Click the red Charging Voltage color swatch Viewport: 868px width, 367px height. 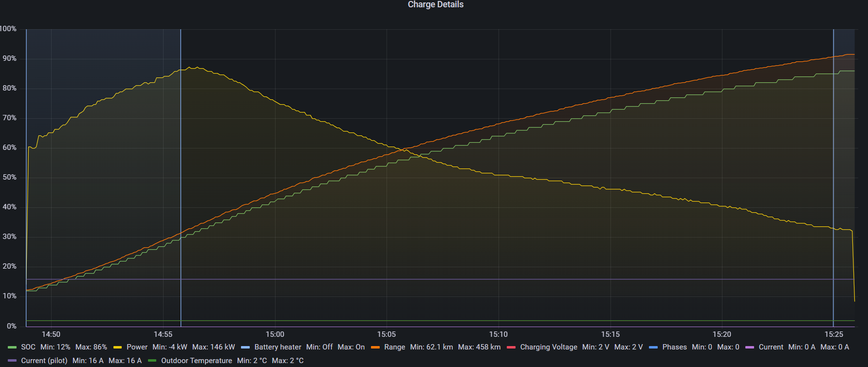point(511,348)
